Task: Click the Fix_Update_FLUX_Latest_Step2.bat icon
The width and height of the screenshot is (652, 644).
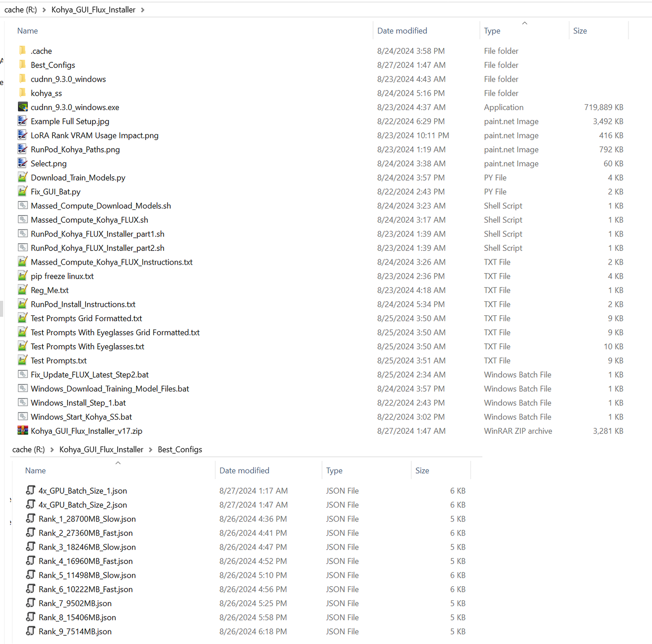Action: tap(23, 374)
